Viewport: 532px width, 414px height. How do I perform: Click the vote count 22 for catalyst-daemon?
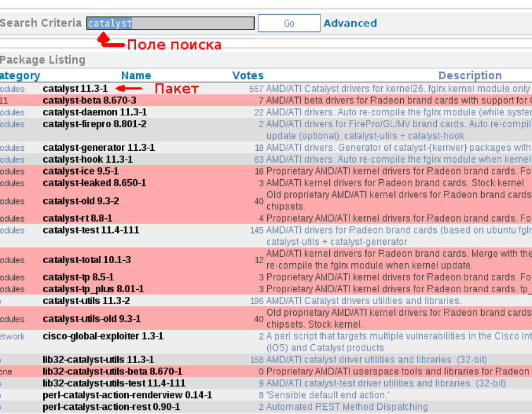click(259, 112)
